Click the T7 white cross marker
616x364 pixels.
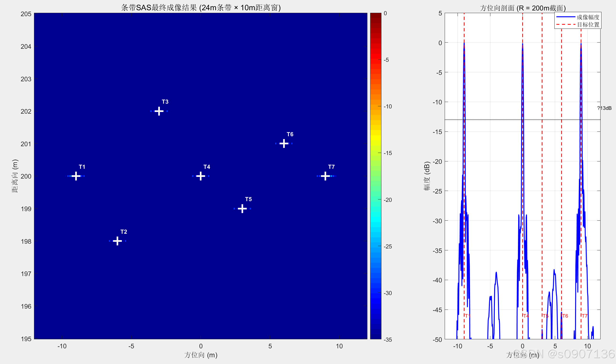pyautogui.click(x=325, y=176)
